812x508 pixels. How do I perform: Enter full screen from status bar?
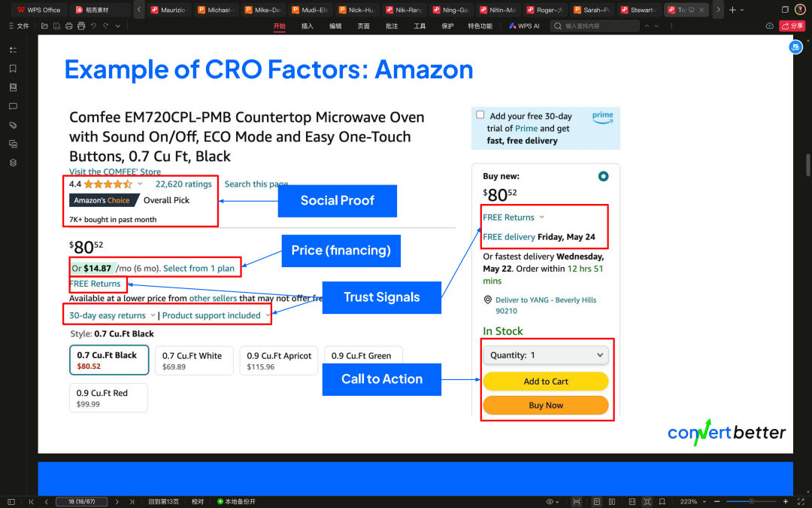click(801, 502)
